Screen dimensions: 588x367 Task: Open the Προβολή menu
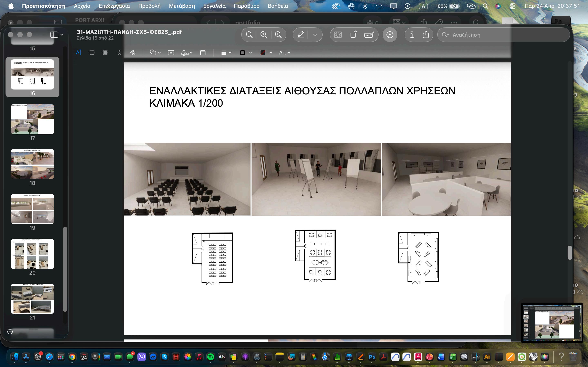pyautogui.click(x=149, y=6)
